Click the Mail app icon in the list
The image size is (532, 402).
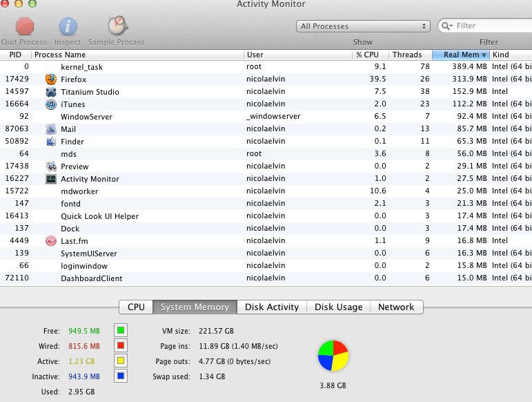(51, 129)
